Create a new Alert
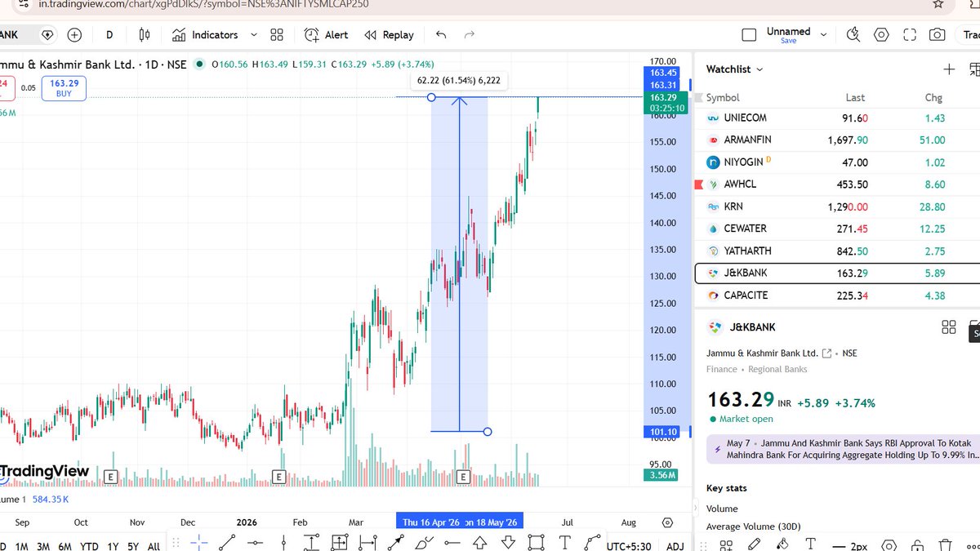980x551 pixels. (x=326, y=35)
